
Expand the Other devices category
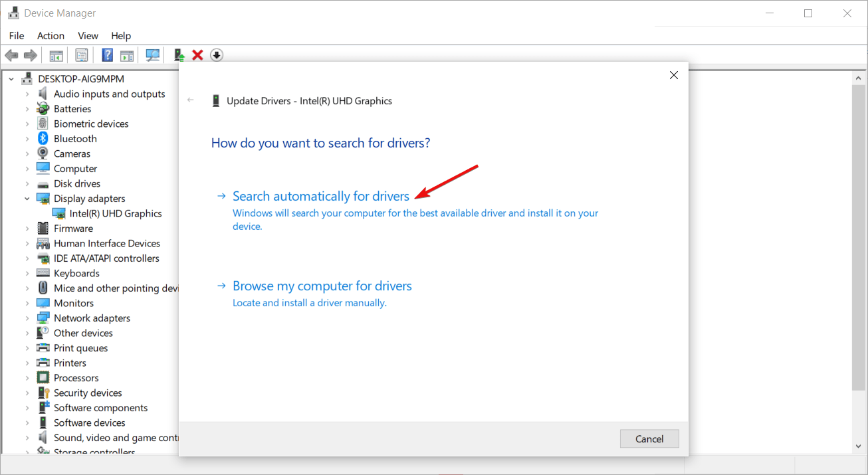coord(28,332)
